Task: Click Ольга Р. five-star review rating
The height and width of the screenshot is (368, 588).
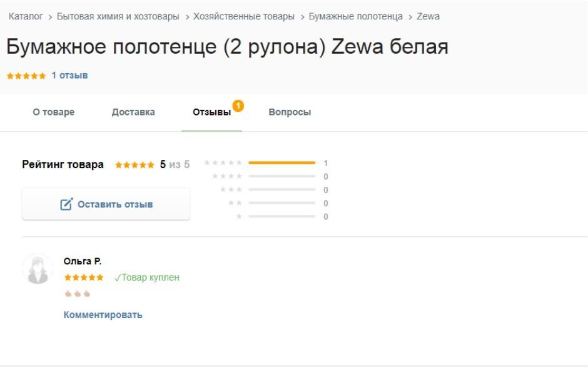Action: click(84, 277)
